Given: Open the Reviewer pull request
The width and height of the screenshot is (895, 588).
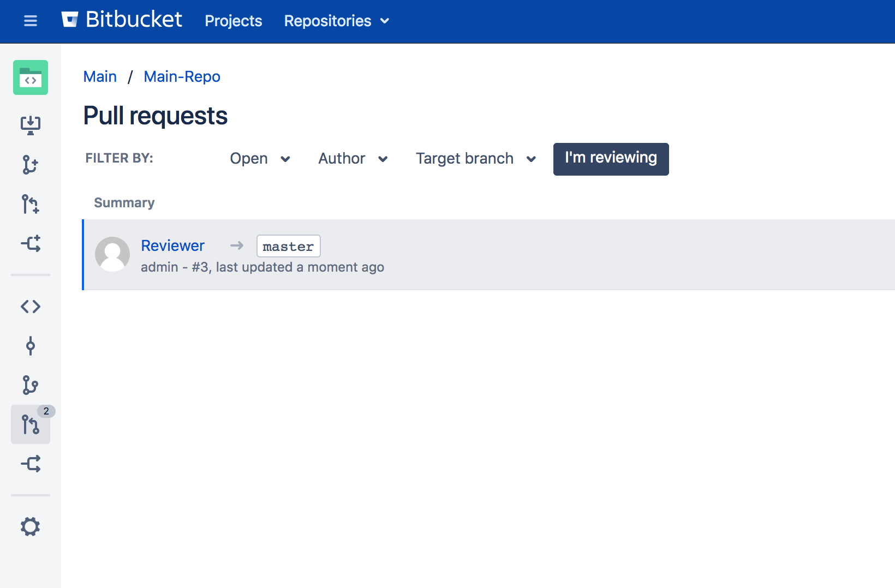Looking at the screenshot, I should [x=173, y=245].
